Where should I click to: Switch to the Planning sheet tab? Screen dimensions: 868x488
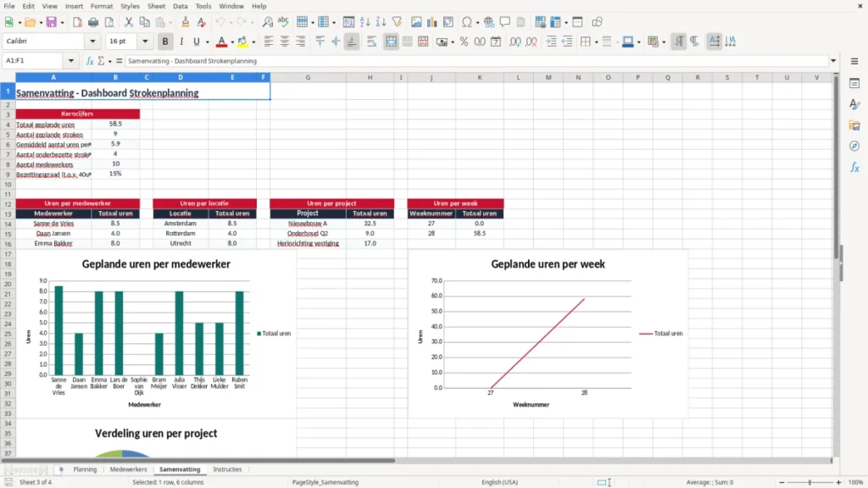point(85,469)
